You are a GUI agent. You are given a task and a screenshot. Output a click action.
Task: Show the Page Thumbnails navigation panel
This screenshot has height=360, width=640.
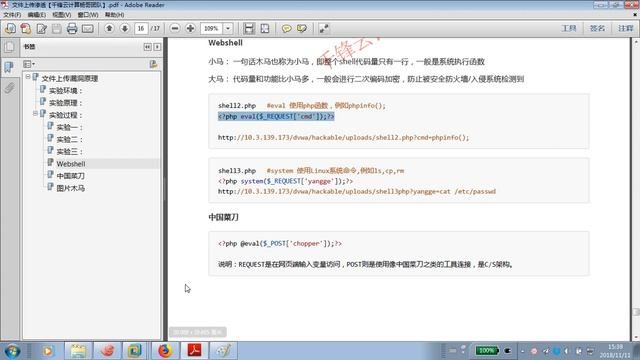(x=9, y=47)
